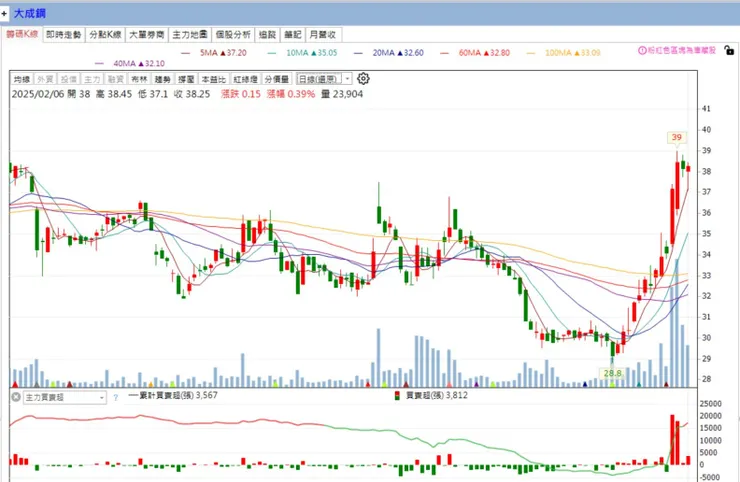Open chart settings gear icon
Image resolution: width=740 pixels, height=482 pixels.
click(x=363, y=78)
